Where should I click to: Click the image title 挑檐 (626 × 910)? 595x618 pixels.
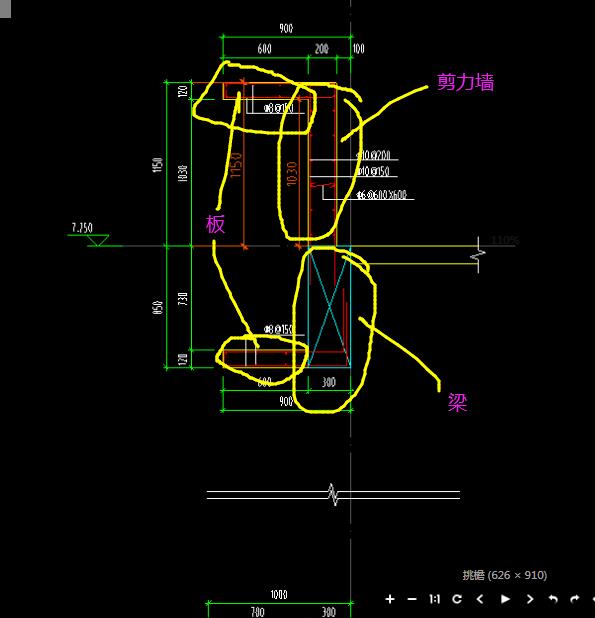pos(505,575)
